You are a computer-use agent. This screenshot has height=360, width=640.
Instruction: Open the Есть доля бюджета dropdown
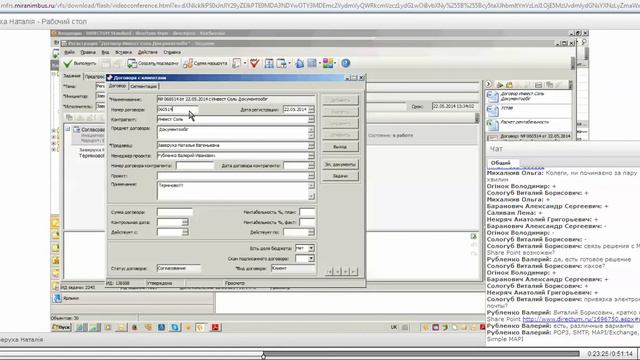[311, 248]
